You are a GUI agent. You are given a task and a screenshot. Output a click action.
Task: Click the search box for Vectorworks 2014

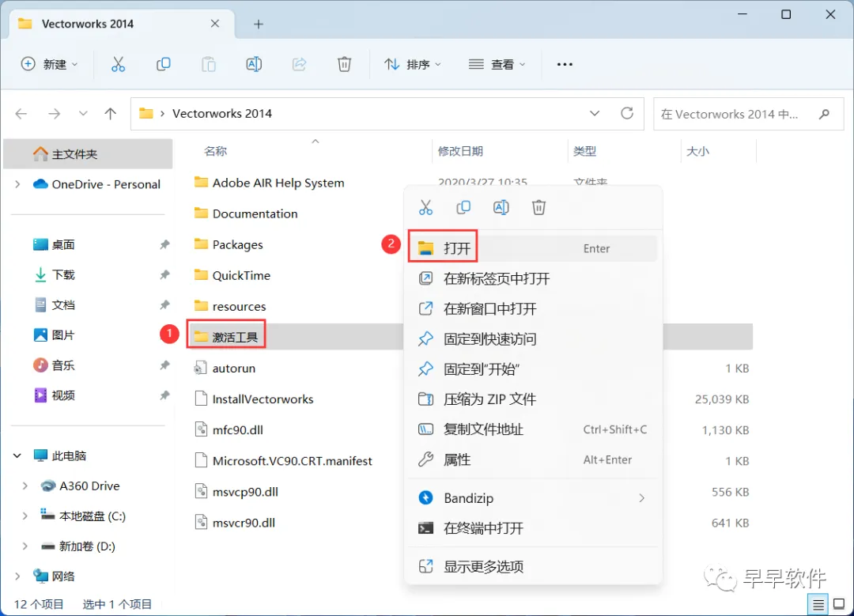click(748, 114)
